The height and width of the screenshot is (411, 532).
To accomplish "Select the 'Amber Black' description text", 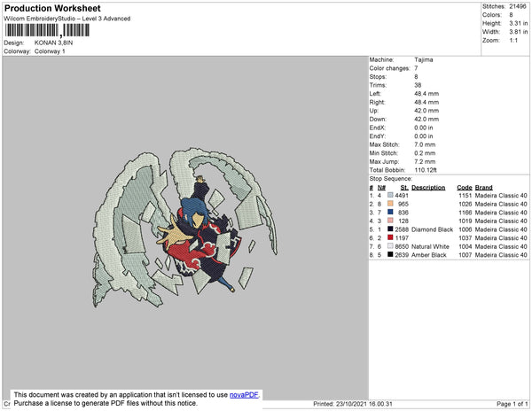I will (x=429, y=255).
